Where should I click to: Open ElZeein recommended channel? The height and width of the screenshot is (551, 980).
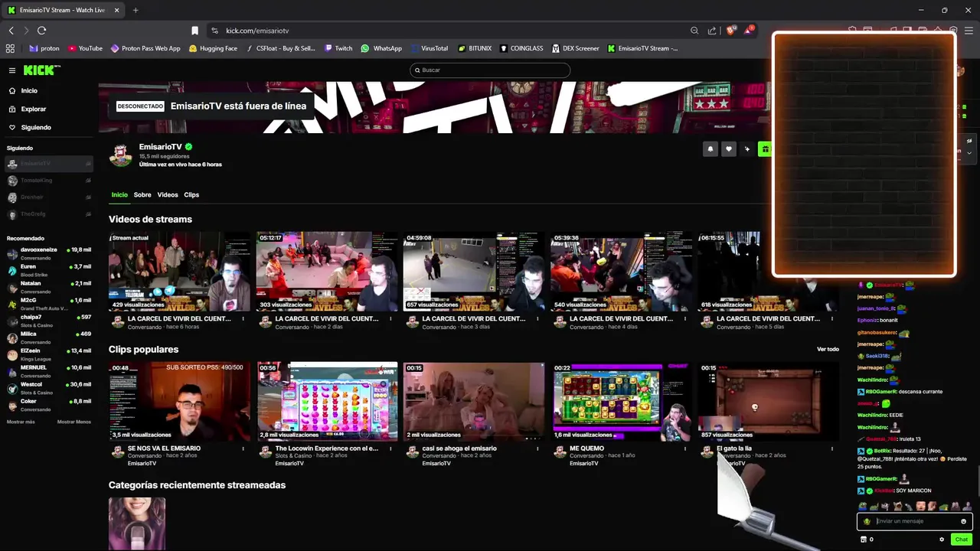pos(49,354)
